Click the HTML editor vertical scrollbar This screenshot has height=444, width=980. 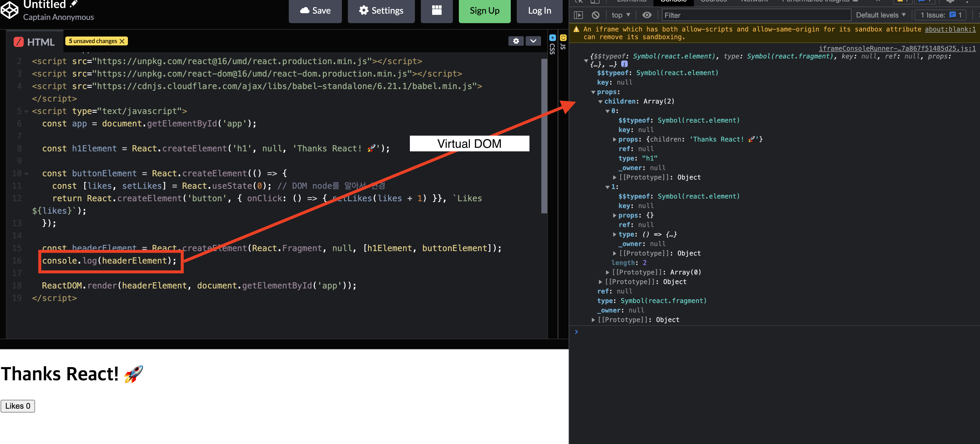pyautogui.click(x=544, y=136)
